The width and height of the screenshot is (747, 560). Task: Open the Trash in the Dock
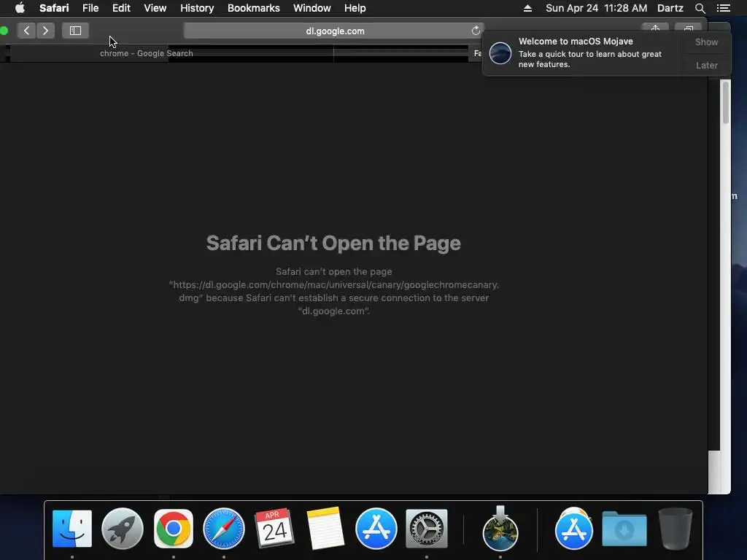point(675,529)
